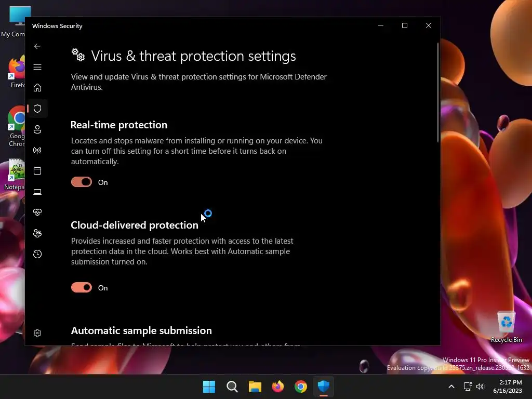Select the Notepad++ desktop shortcut

pos(14,175)
